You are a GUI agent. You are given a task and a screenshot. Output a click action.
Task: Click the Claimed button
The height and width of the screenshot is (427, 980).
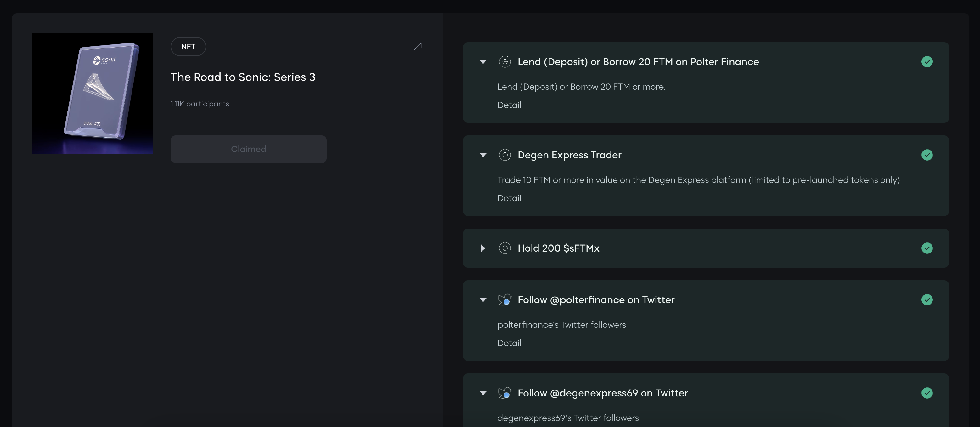(248, 149)
